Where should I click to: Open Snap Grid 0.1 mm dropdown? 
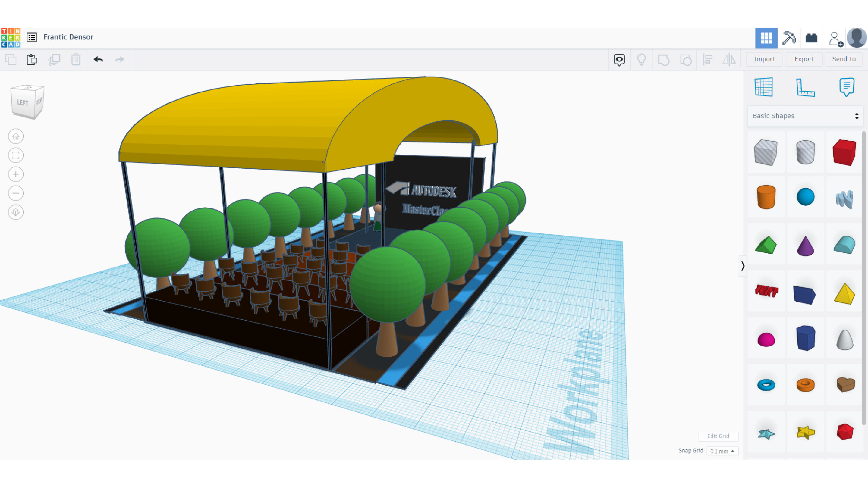tap(722, 451)
